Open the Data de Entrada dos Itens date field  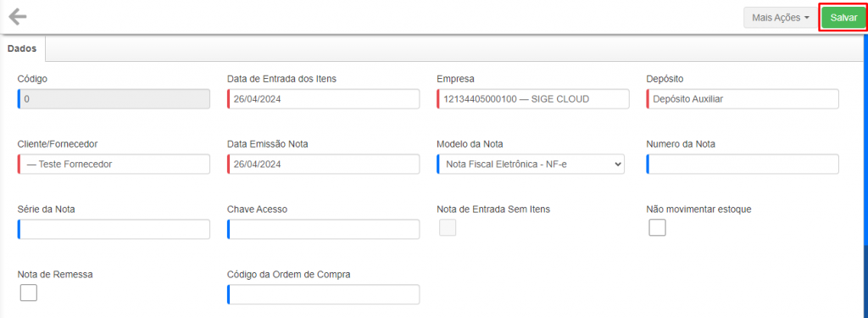[323, 99]
